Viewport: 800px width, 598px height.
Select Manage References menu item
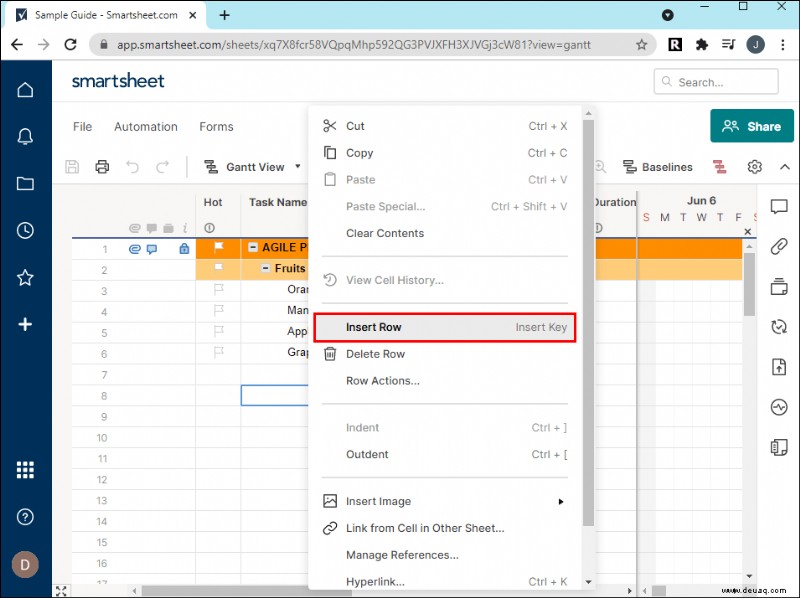coord(444,555)
